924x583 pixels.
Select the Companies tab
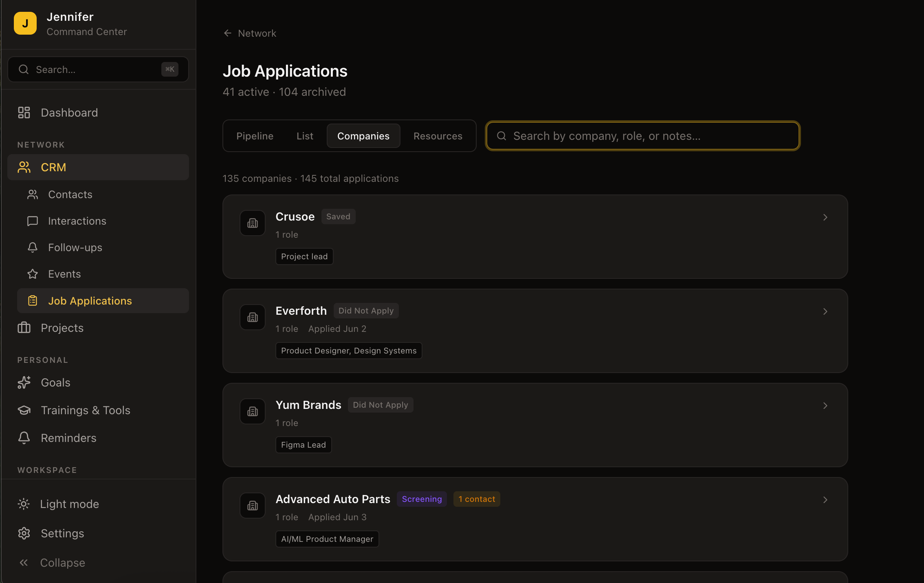tap(363, 136)
